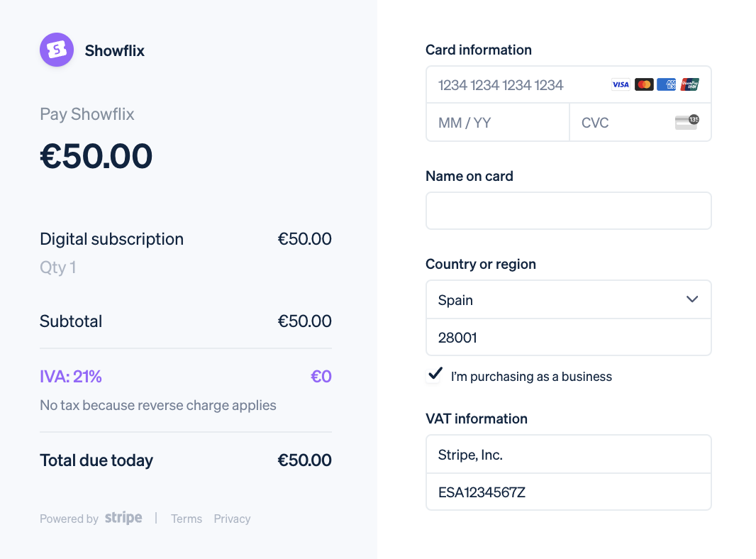756x559 pixels.
Task: Uncheck the purchasing as a business checkbox
Action: 435,375
